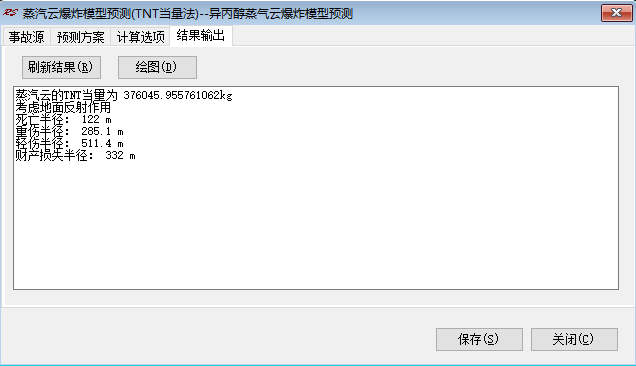Click the red application icon in title bar
The width and height of the screenshot is (636, 366).
click(x=10, y=13)
